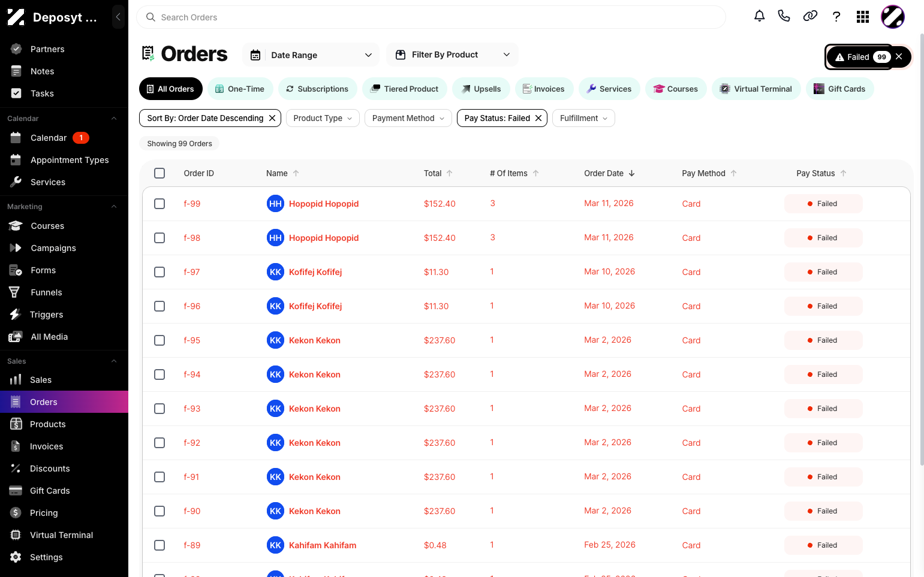
Task: Collapse the sidebar with arrow button
Action: pyautogui.click(x=118, y=17)
